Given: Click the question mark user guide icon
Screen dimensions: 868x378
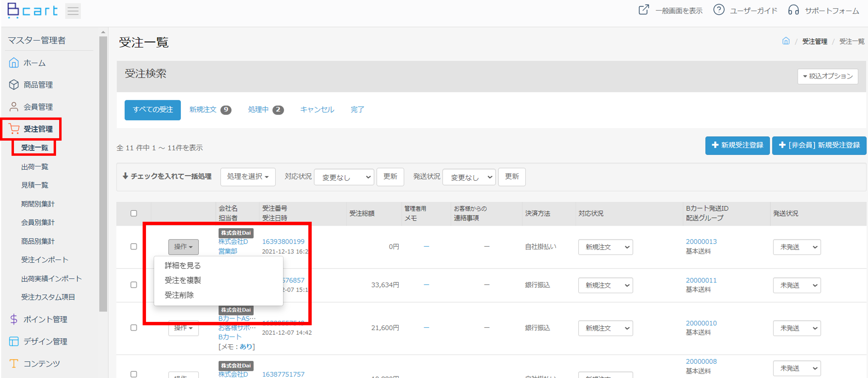Looking at the screenshot, I should tap(719, 9).
